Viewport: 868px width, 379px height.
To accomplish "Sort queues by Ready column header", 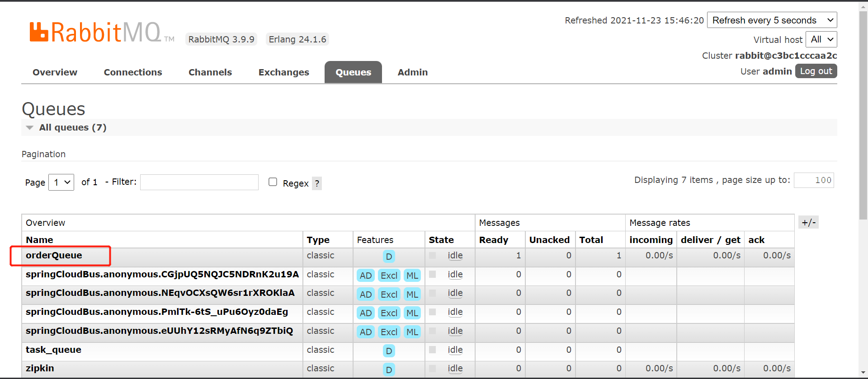I will coord(494,240).
